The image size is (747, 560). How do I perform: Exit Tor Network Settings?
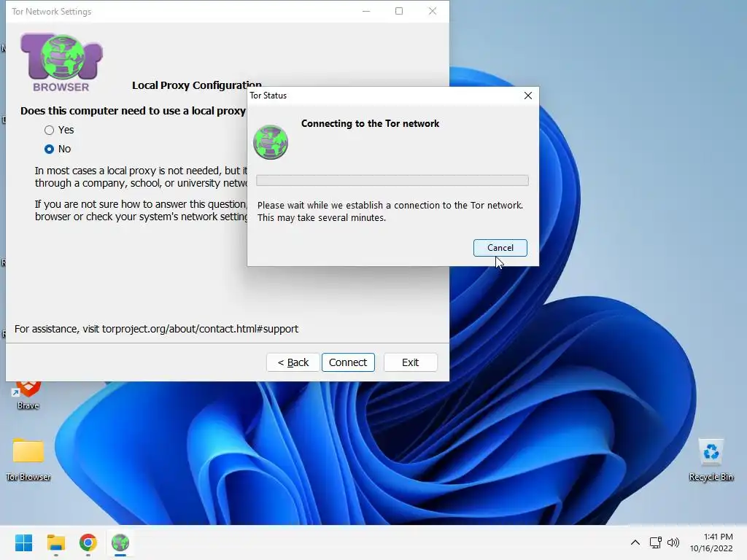point(410,362)
